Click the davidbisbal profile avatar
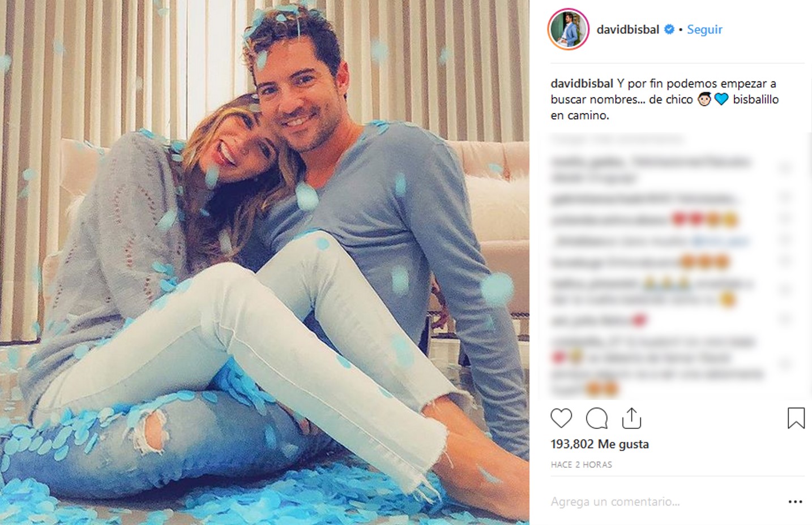Image resolution: width=812 pixels, height=525 pixels. click(569, 29)
